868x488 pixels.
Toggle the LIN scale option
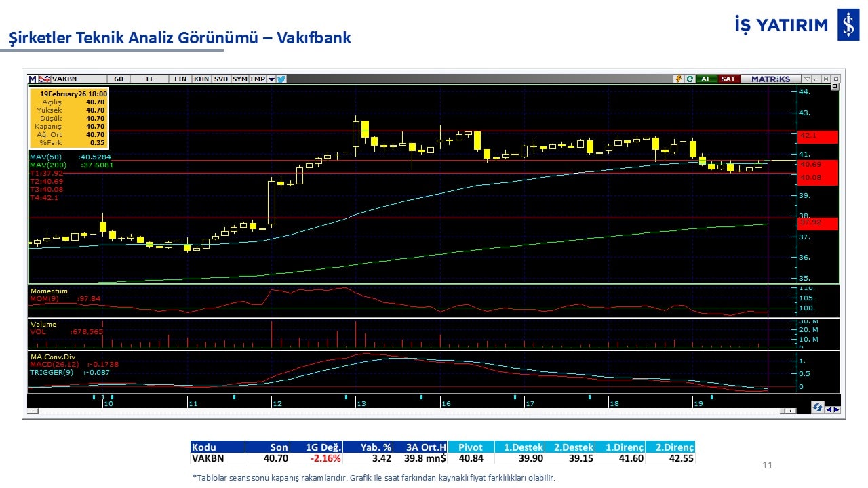(x=180, y=79)
